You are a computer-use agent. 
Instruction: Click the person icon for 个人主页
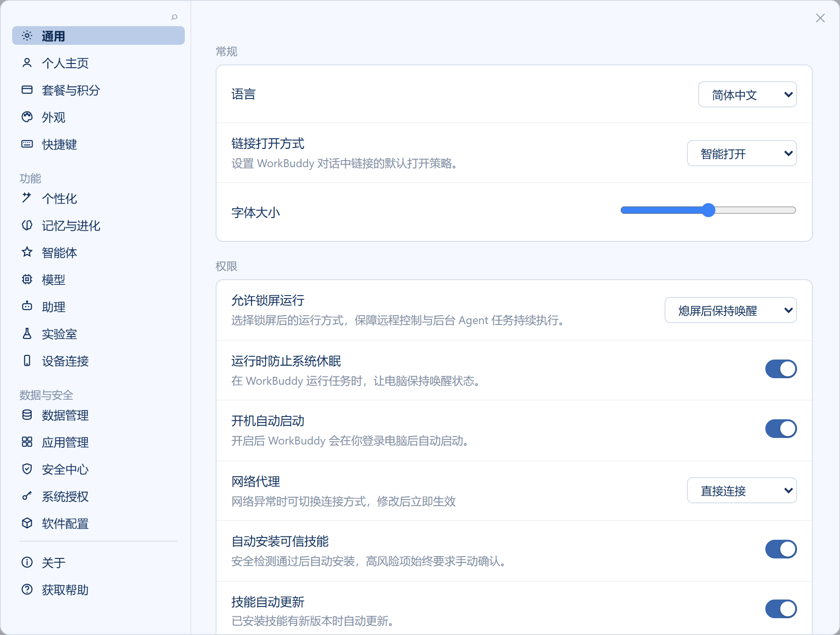click(27, 63)
